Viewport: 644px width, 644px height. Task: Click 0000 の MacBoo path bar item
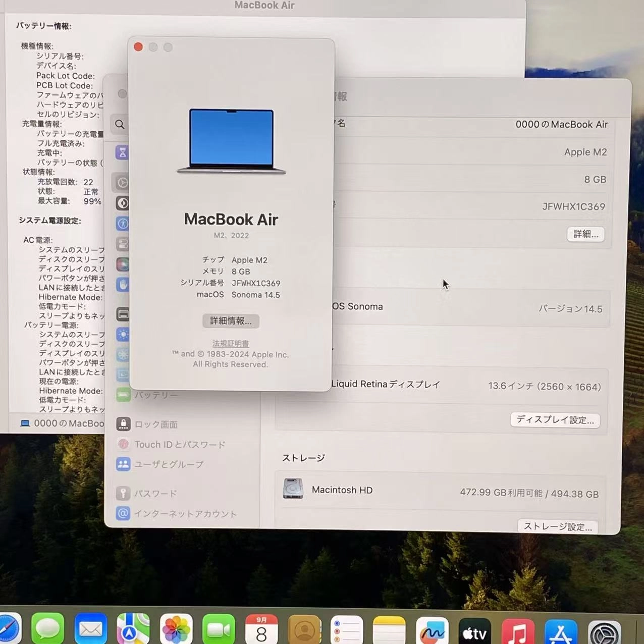[62, 423]
